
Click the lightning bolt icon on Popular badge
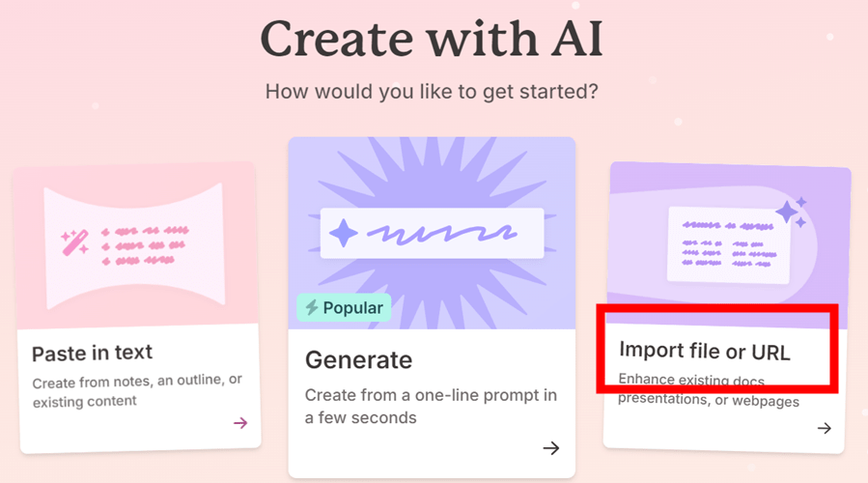pos(311,308)
